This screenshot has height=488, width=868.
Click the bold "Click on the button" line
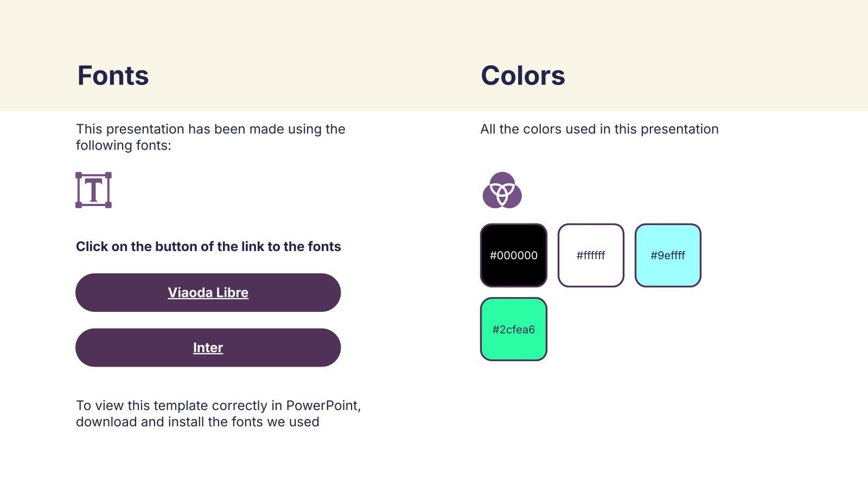(208, 247)
